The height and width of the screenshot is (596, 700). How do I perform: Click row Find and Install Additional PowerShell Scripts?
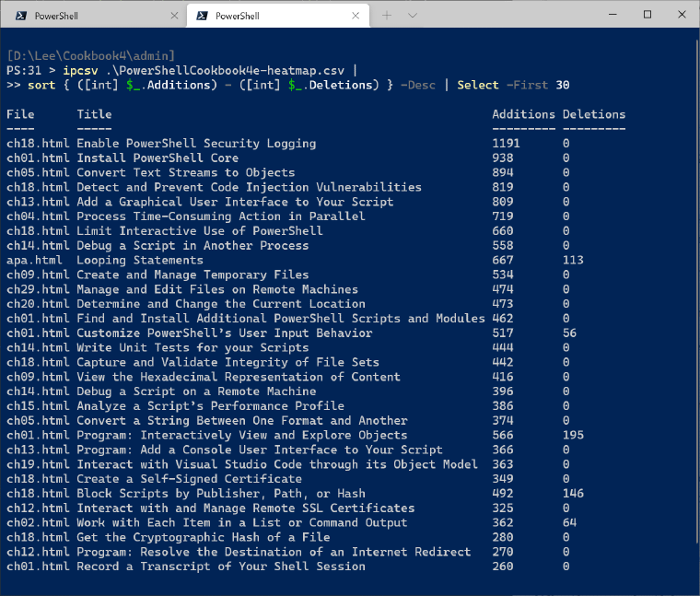point(316,319)
